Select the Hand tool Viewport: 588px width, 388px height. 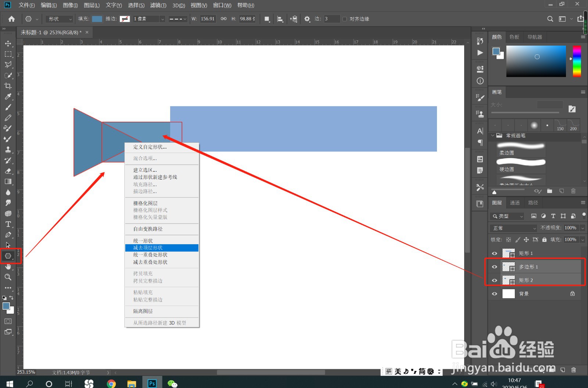click(x=8, y=266)
